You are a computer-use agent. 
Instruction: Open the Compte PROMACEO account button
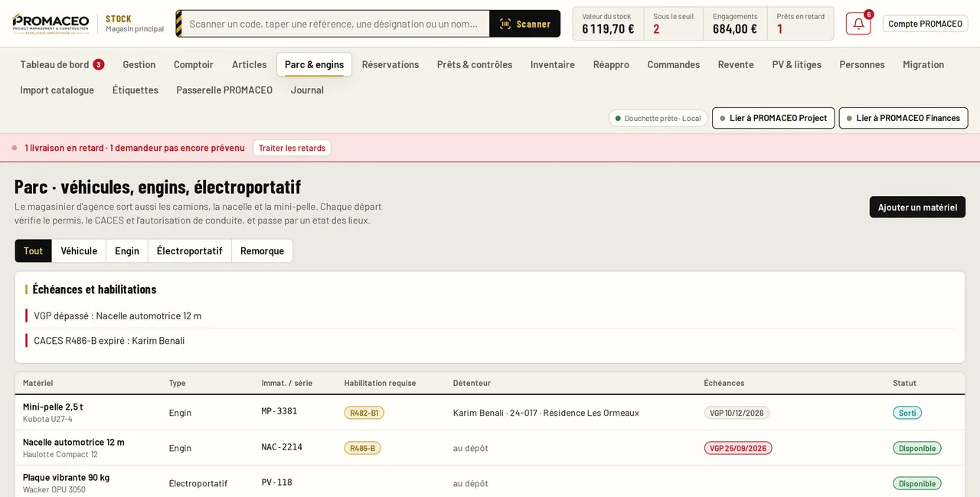tap(925, 24)
